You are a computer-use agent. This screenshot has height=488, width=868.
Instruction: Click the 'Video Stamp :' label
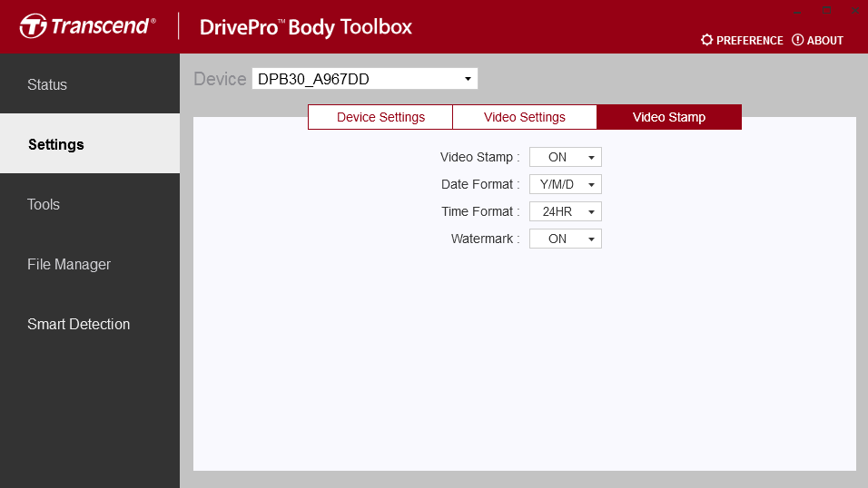(x=479, y=157)
